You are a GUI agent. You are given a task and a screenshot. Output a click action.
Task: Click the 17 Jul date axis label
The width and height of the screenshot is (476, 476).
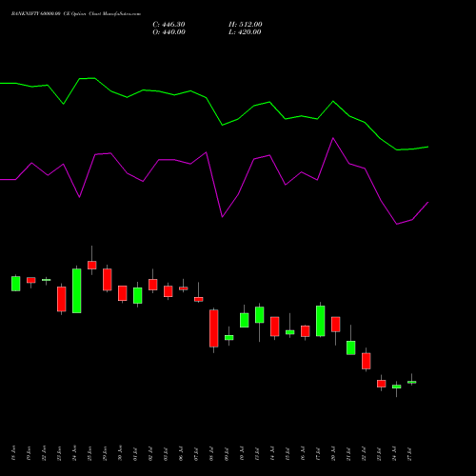click(x=318, y=454)
